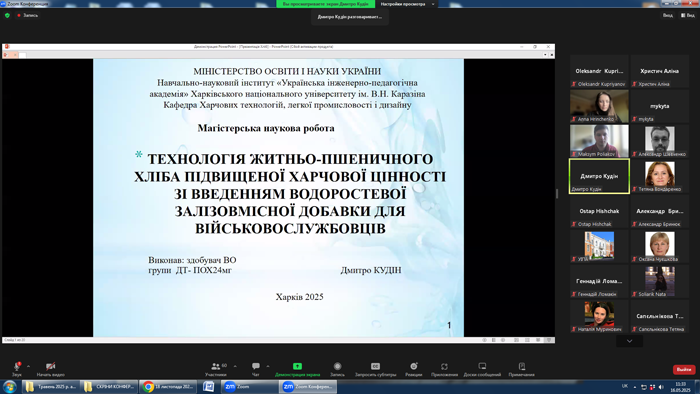Select Тетяна Бондаренко participant tile

coord(659,176)
